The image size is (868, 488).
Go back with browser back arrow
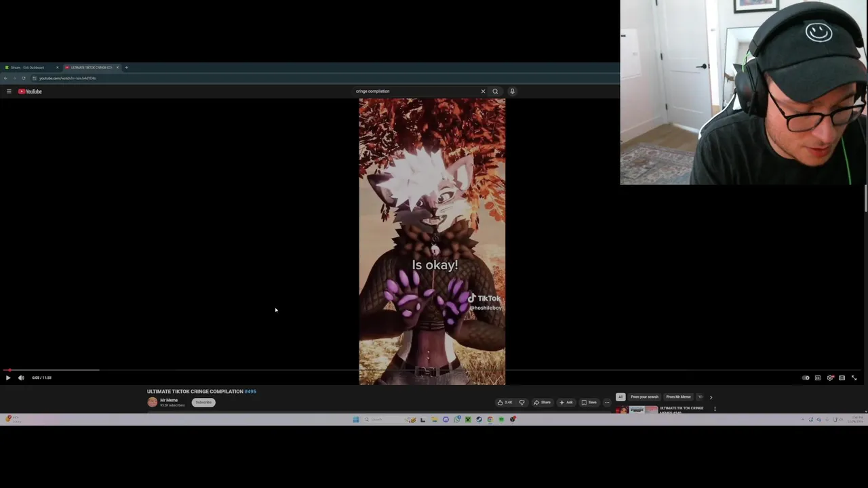pyautogui.click(x=5, y=78)
